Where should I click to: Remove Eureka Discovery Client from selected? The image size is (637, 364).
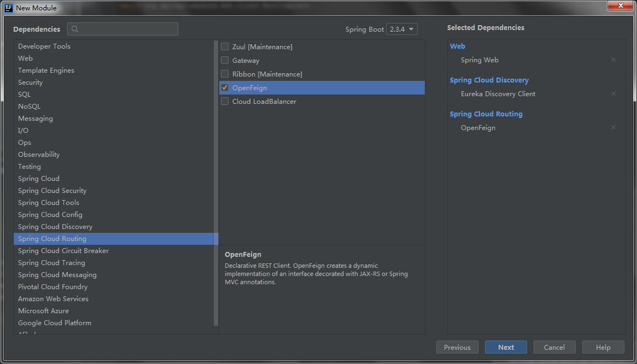613,93
